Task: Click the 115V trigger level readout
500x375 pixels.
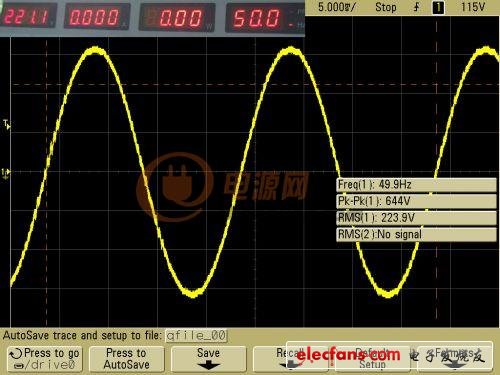Action: tap(472, 7)
